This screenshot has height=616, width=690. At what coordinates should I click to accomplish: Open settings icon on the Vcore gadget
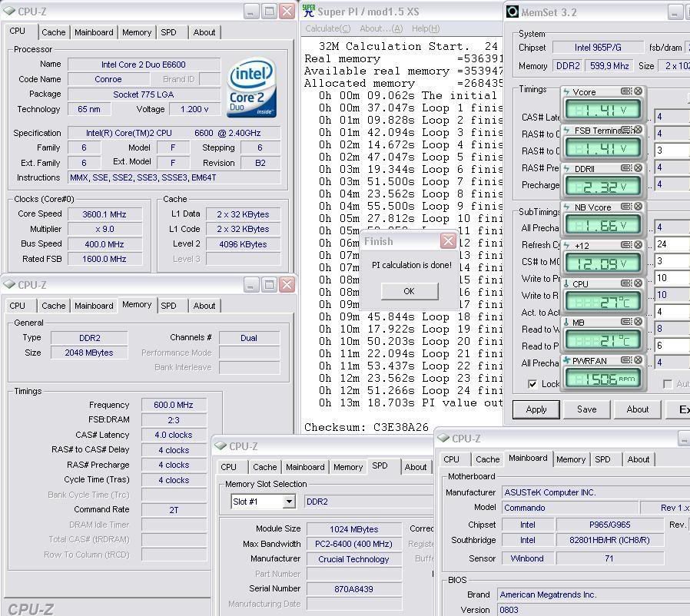point(627,91)
